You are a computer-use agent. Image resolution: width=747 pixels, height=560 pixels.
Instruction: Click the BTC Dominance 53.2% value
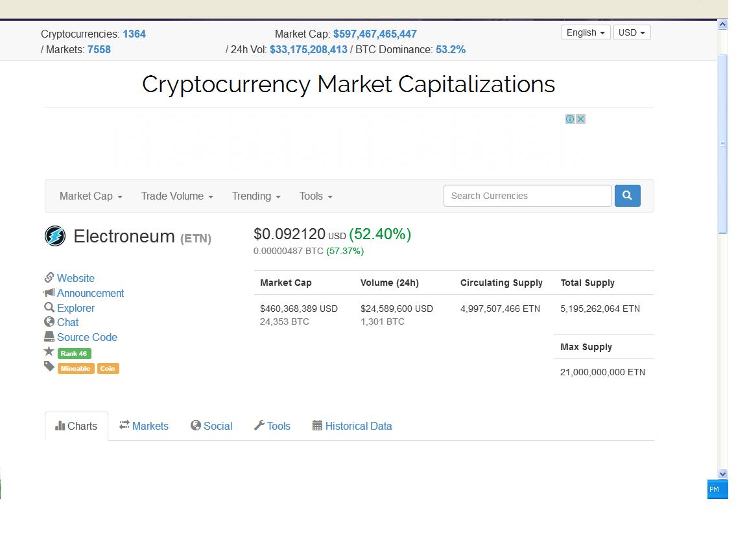point(451,49)
